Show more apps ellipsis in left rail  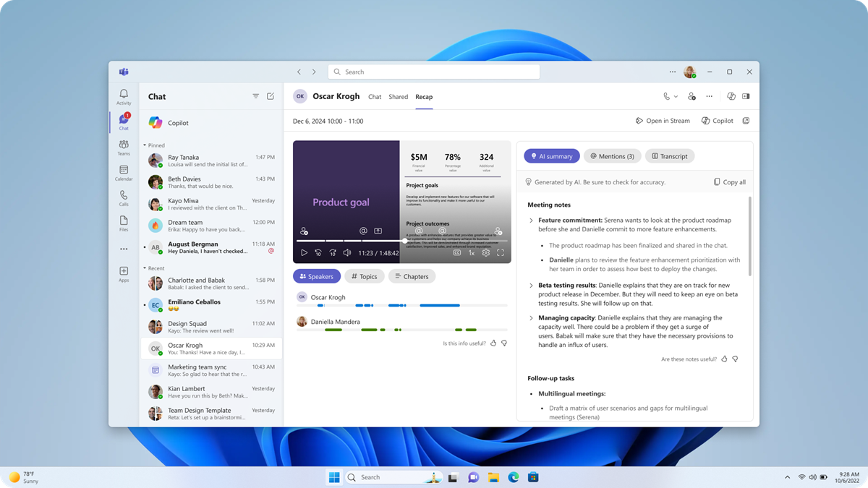coord(124,249)
